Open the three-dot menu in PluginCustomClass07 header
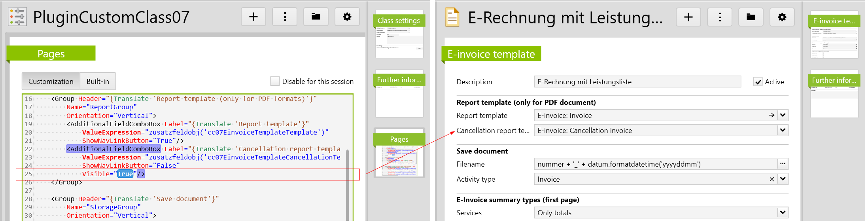 coord(285,17)
